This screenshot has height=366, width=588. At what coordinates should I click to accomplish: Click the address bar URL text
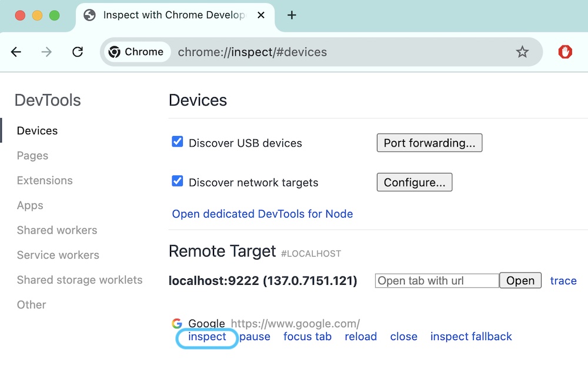[252, 52]
